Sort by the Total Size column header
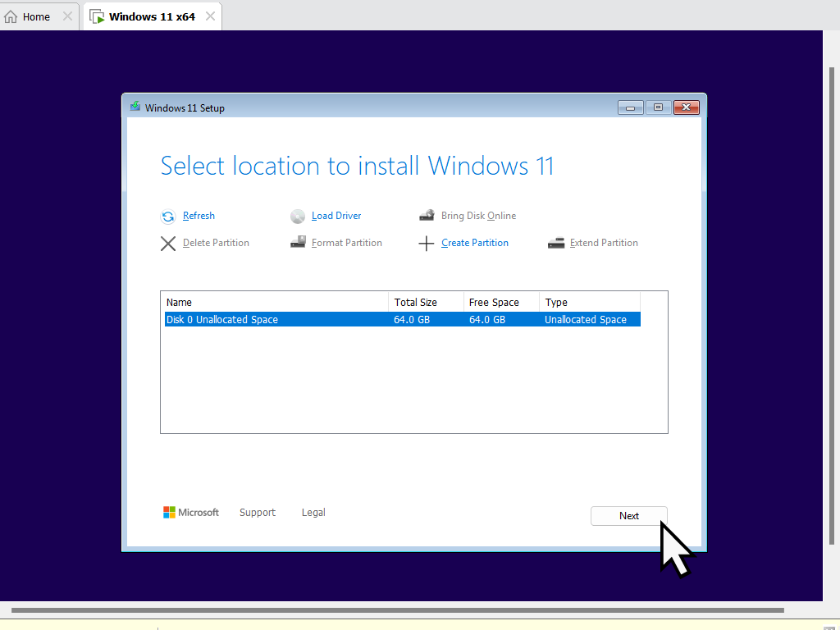 coord(414,302)
